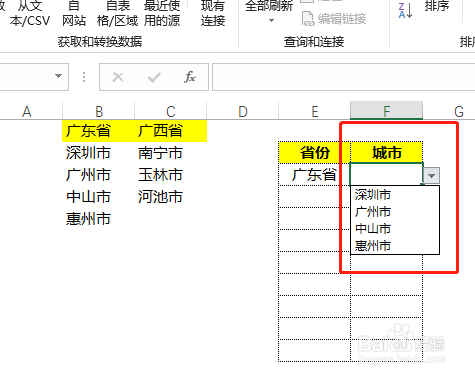
Task: Select the 广州市 cell in column B
Action: point(98,175)
